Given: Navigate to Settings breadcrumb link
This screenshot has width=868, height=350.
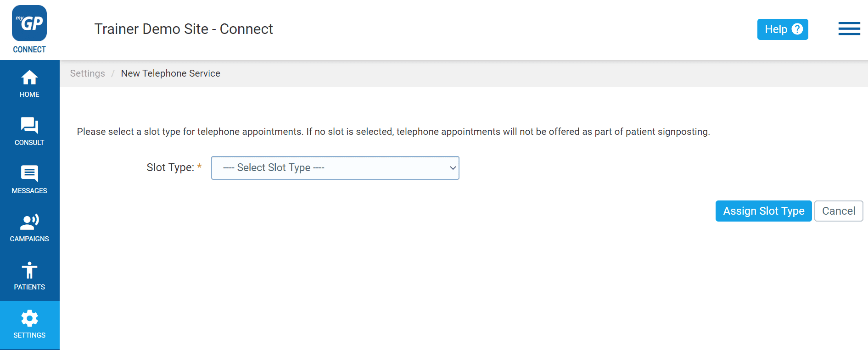Looking at the screenshot, I should (88, 73).
